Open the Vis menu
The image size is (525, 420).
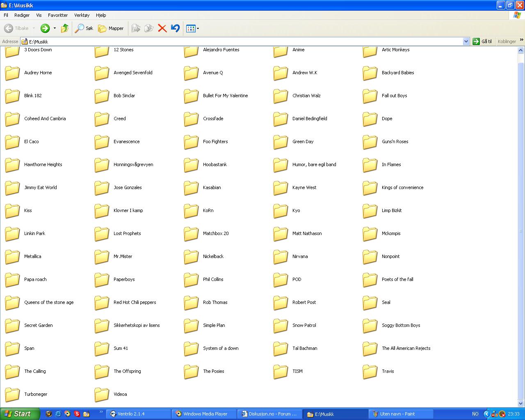click(x=39, y=15)
